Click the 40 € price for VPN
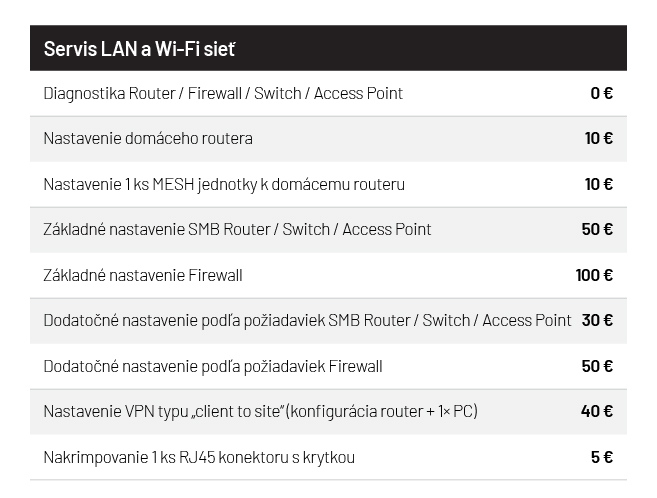 click(597, 411)
